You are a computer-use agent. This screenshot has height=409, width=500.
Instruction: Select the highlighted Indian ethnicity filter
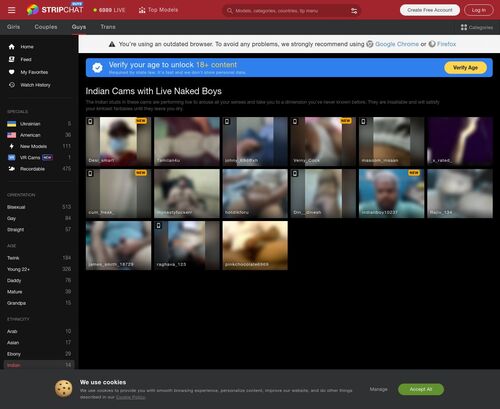39,365
